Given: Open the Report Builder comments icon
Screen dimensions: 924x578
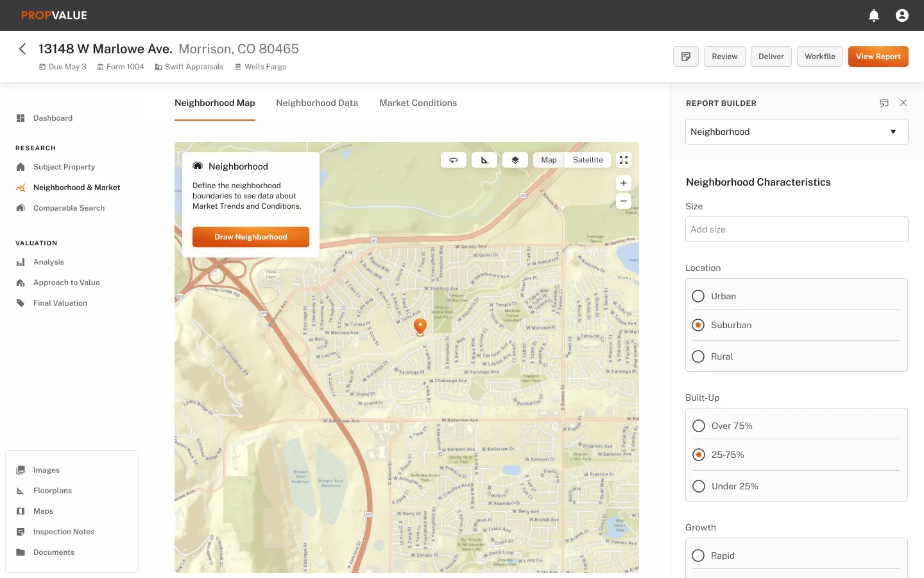Looking at the screenshot, I should coord(884,103).
